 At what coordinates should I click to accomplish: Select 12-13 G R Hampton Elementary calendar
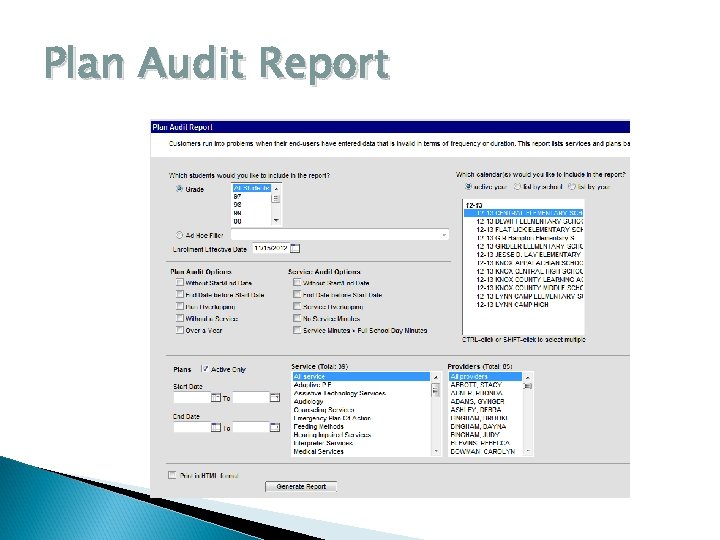pyautogui.click(x=523, y=238)
